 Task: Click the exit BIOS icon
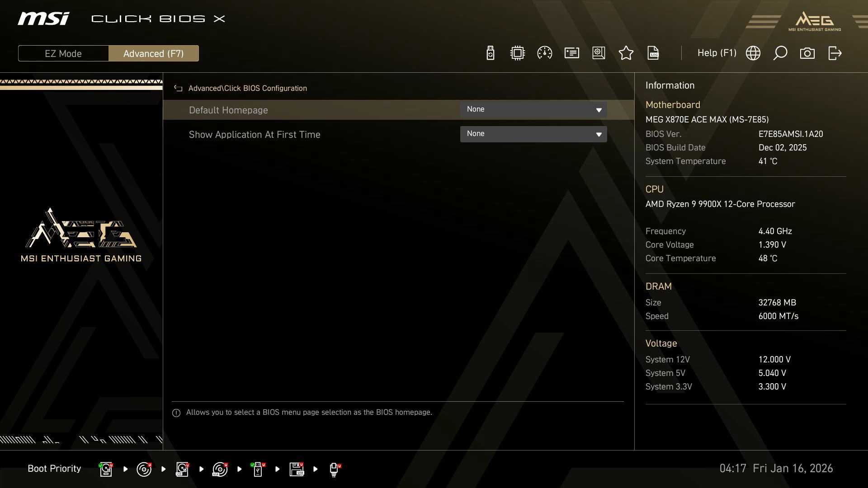(834, 53)
